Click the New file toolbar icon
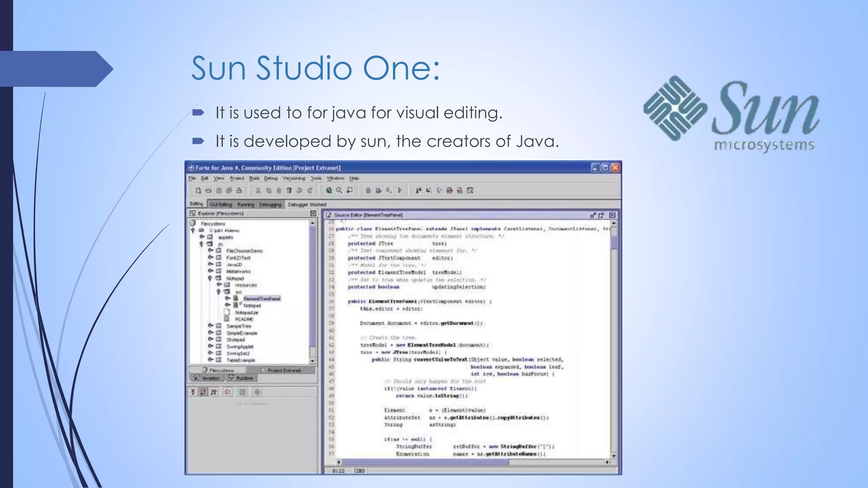Screen dimensions: 868x488 pyautogui.click(x=198, y=191)
